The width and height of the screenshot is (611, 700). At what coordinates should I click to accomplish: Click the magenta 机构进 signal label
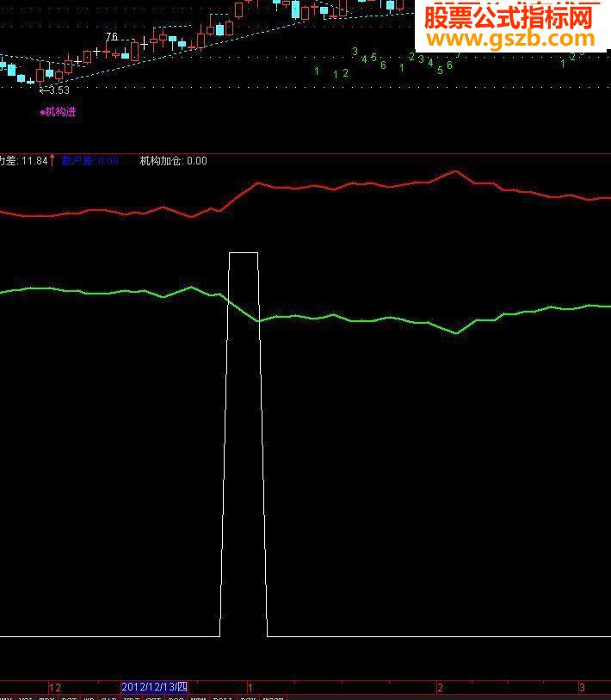click(x=58, y=112)
